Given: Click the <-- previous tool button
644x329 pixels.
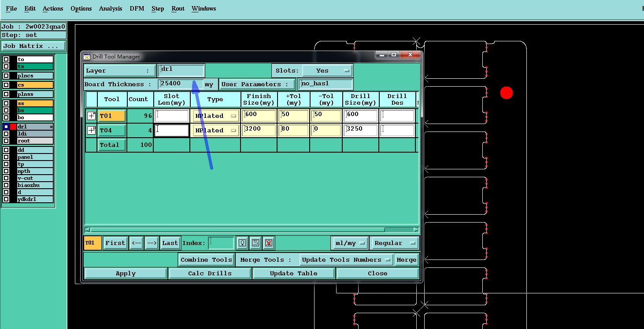Looking at the screenshot, I should tap(137, 243).
